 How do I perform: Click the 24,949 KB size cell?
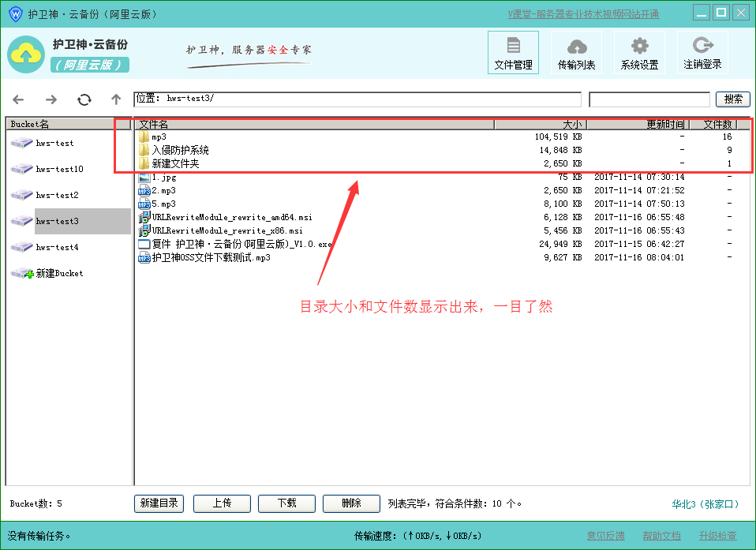[x=561, y=245]
